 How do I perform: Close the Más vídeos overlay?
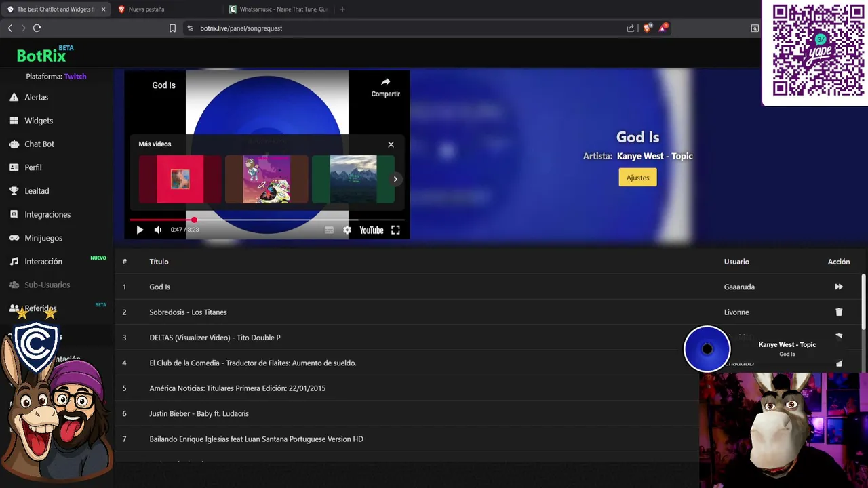[391, 144]
